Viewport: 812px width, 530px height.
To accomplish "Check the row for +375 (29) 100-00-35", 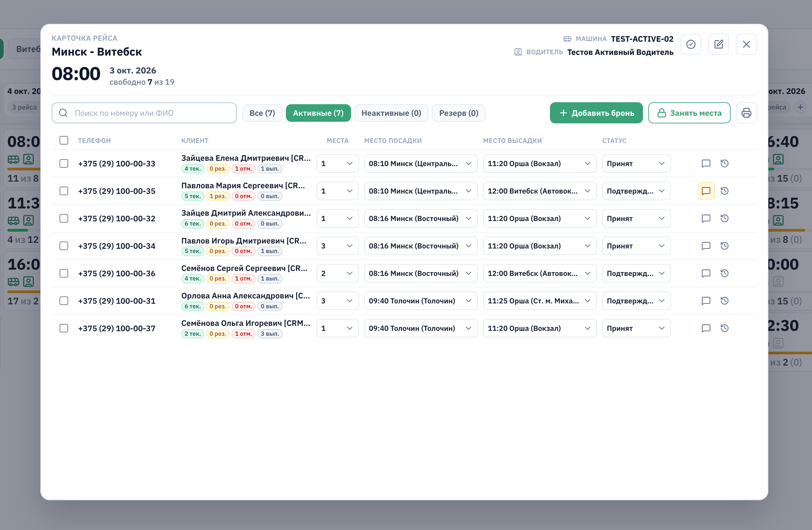I will click(64, 191).
